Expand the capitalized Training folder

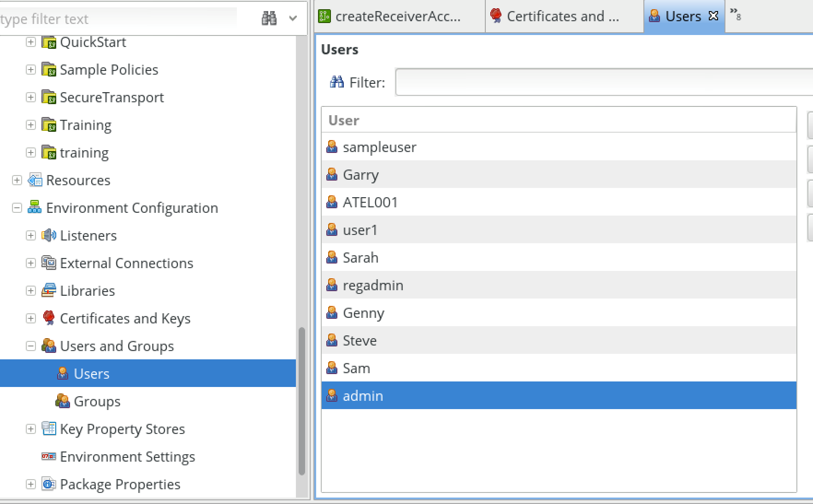click(x=31, y=125)
